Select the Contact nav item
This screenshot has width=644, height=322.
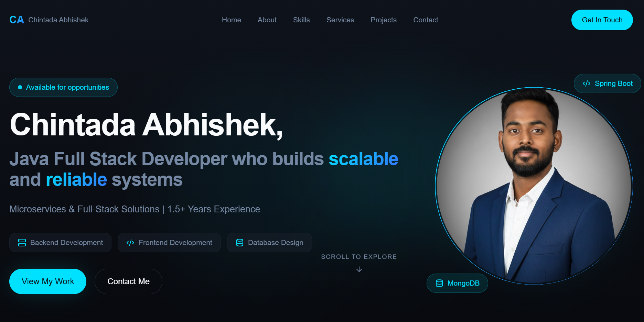click(x=426, y=20)
